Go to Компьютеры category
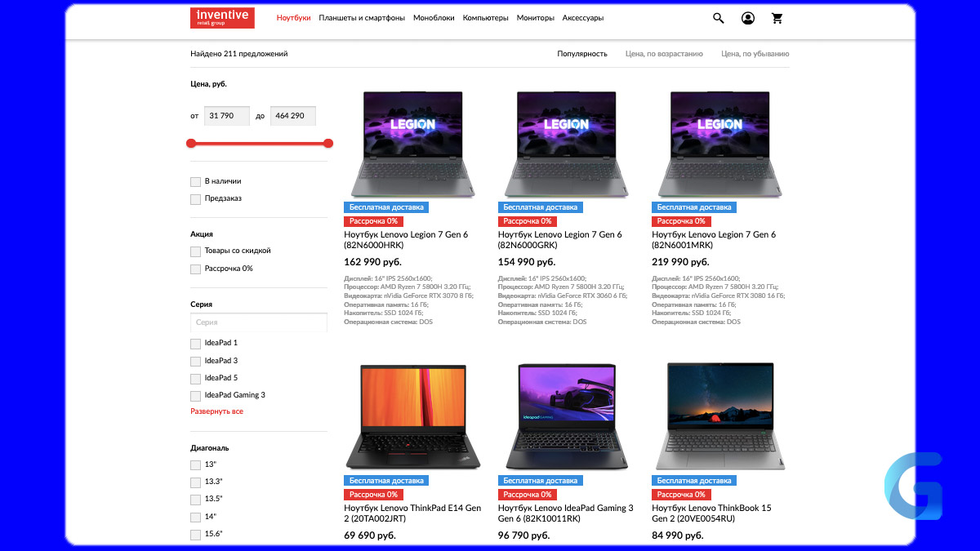The height and width of the screenshot is (551, 980). pos(486,18)
